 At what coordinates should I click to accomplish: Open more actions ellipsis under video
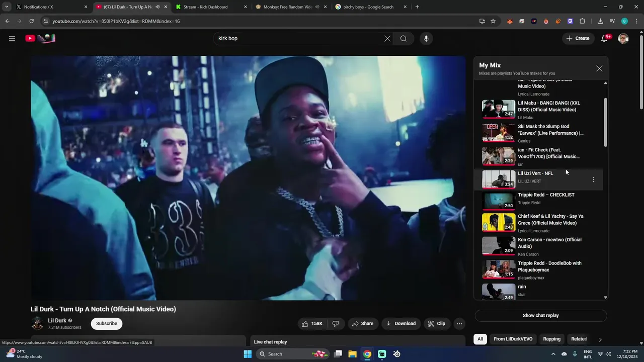pos(459,324)
